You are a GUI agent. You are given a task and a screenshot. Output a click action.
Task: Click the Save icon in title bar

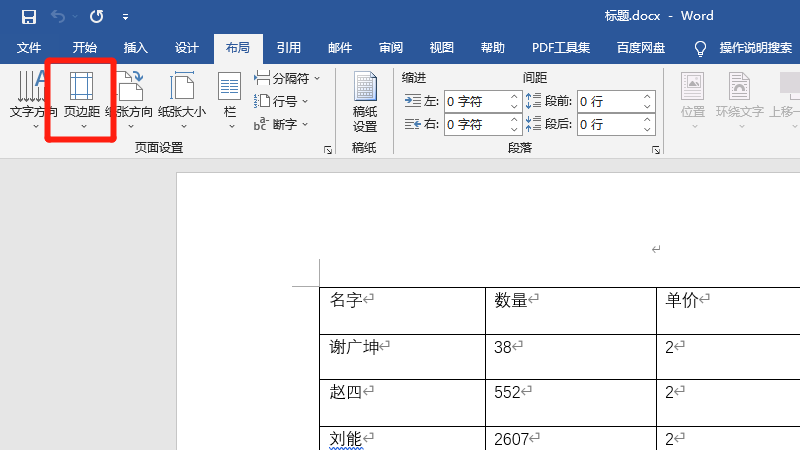[28, 16]
